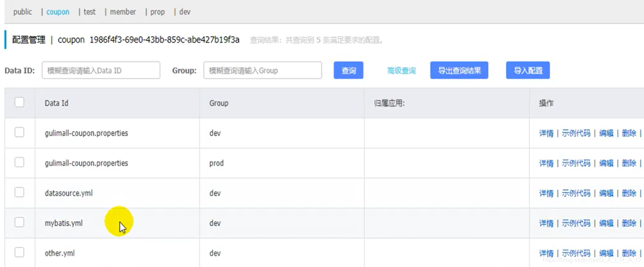Click namespace ID 1986f4f3-69e0-43bb-859c-abe427b19f3a text
Screen dimensions: 644x267
164,40
